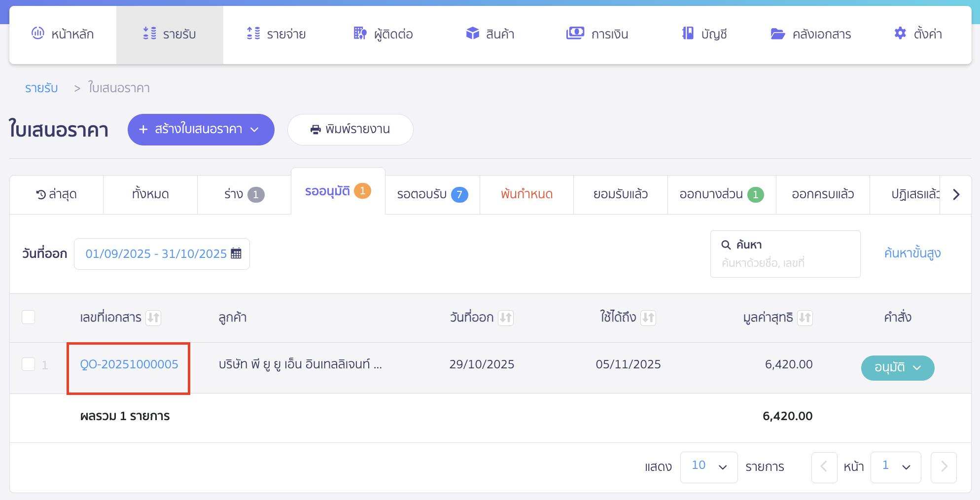Check the box for row 1 quotation
This screenshot has width=980, height=500.
(x=29, y=364)
